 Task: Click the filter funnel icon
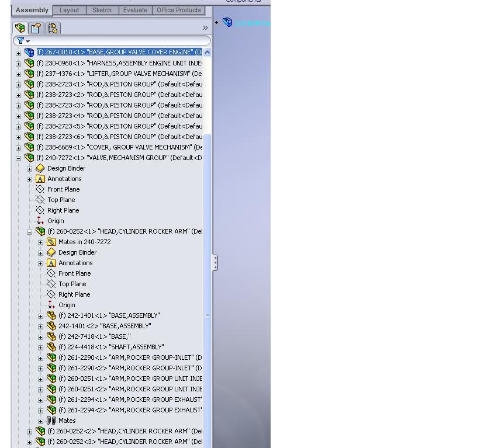coord(20,41)
